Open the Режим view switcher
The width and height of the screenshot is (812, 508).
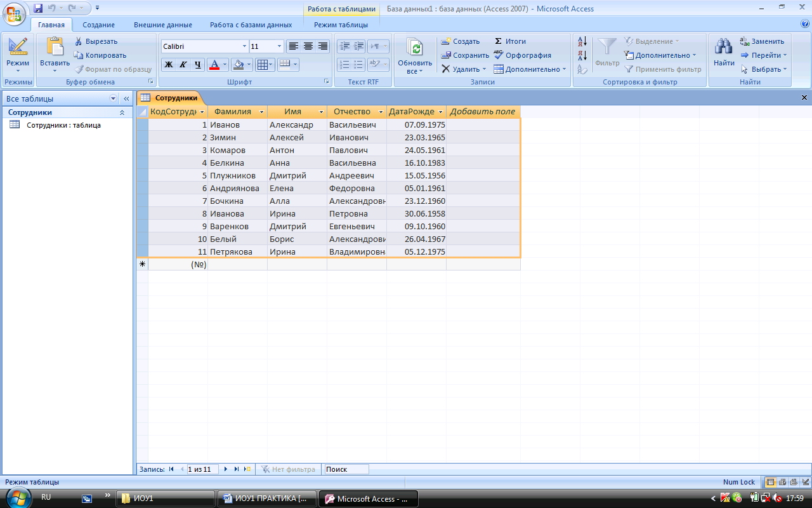tap(18, 56)
